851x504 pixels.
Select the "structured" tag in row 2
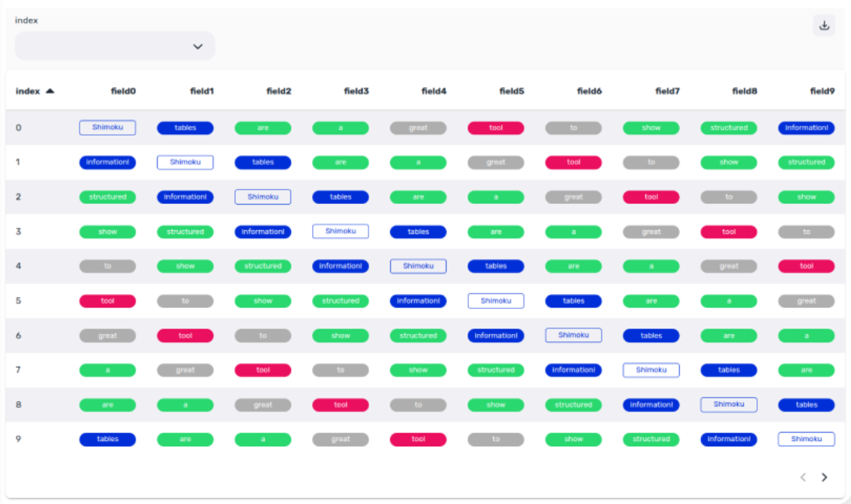pyautogui.click(x=107, y=197)
